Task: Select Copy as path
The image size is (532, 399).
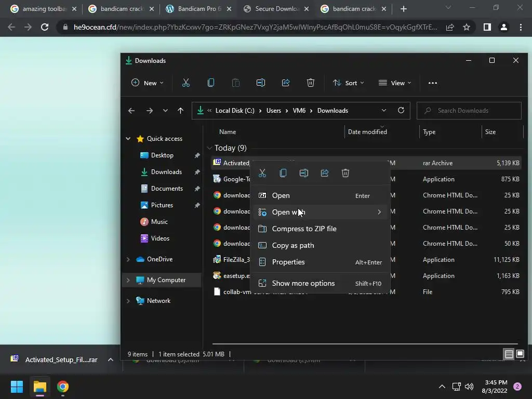Action: point(321,245)
